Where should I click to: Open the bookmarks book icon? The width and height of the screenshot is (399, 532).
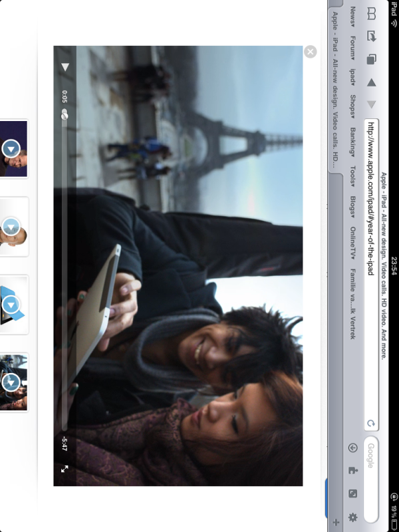tap(372, 14)
